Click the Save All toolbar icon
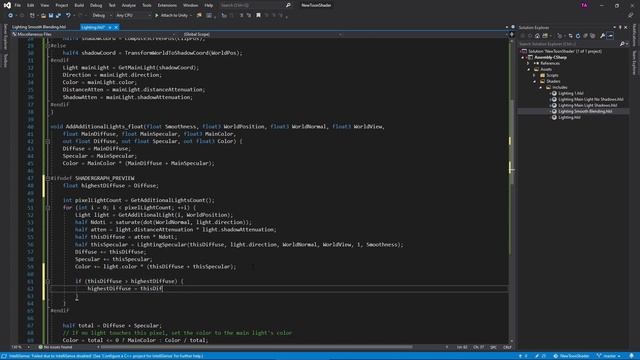The height and width of the screenshot is (360, 640). [x=58, y=16]
